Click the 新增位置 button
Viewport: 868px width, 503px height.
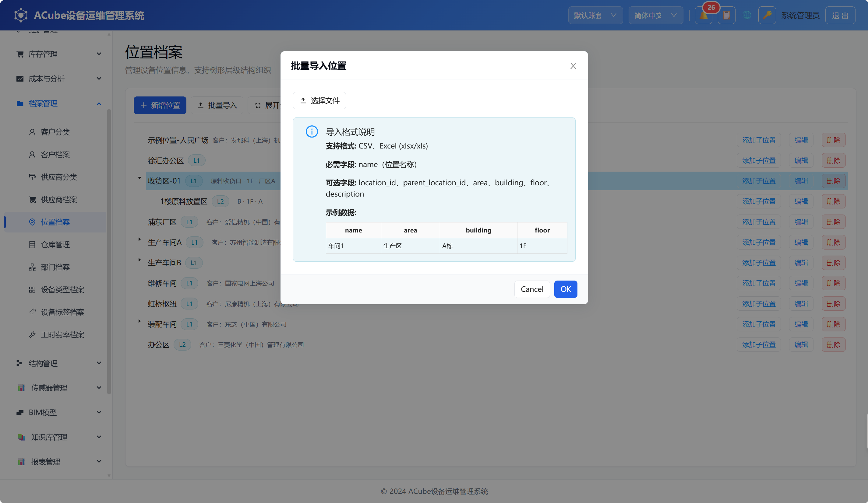click(160, 105)
